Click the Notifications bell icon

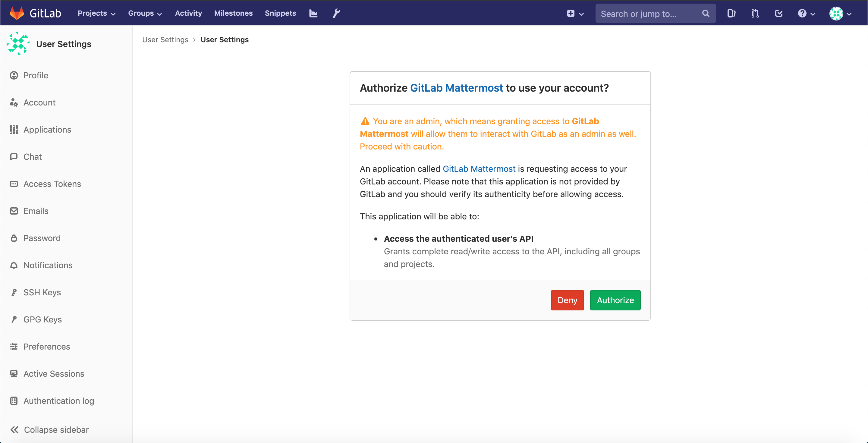[14, 265]
